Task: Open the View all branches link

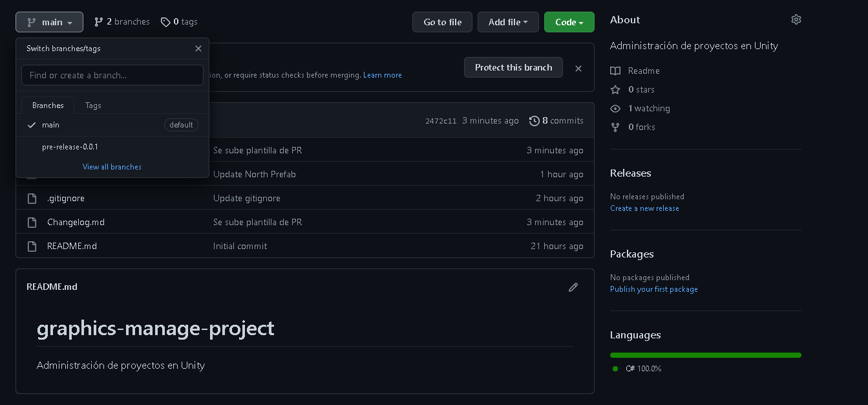Action: 112,167
